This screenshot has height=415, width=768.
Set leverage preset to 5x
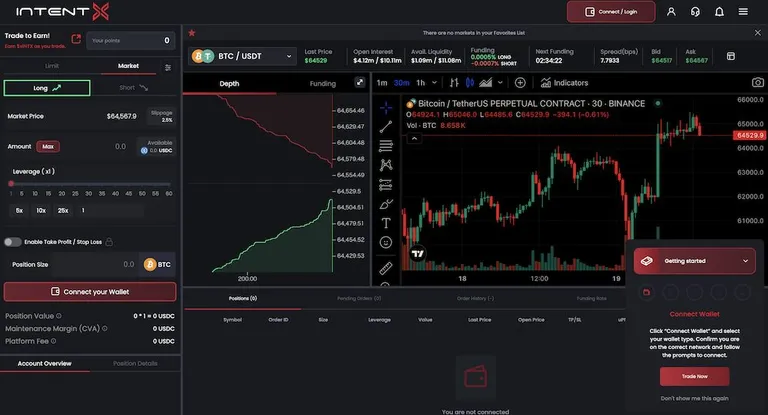point(19,211)
